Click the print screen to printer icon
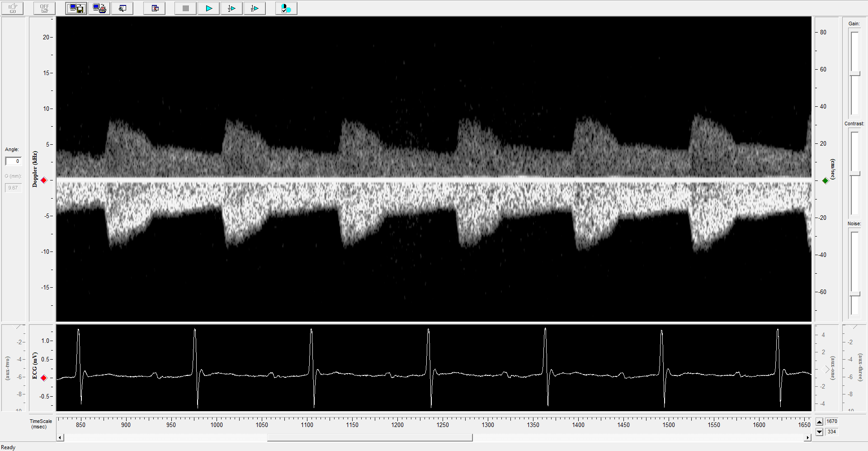The image size is (868, 451). tap(99, 8)
